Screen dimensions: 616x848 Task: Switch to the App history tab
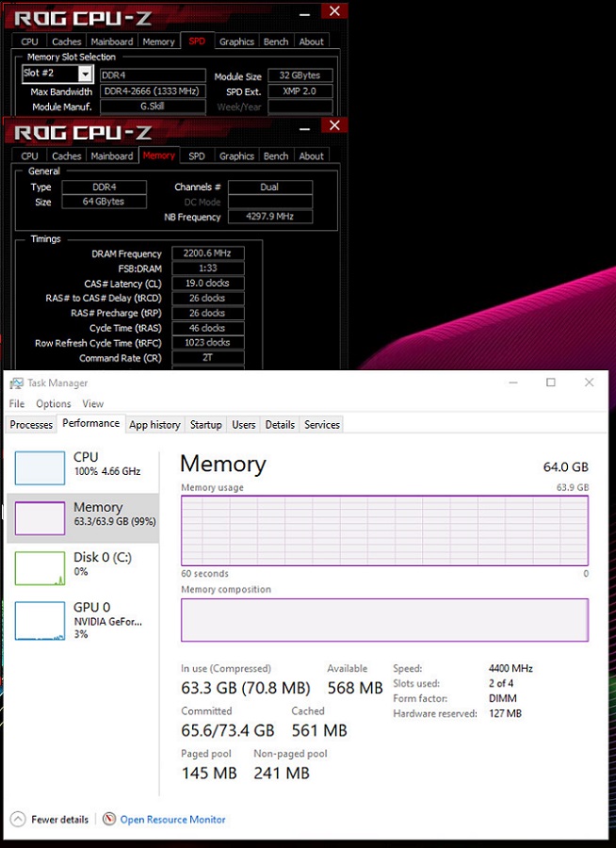(x=154, y=425)
